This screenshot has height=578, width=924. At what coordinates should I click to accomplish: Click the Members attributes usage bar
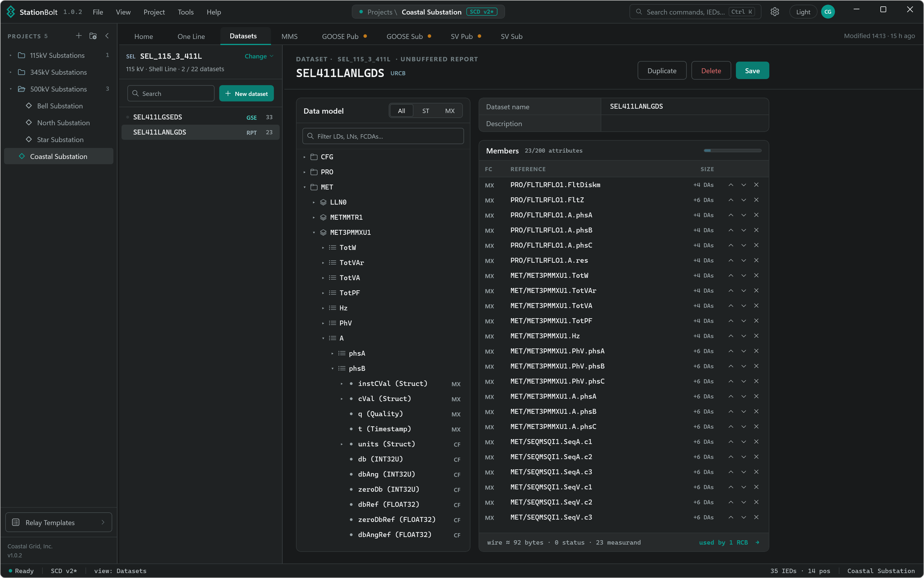(732, 151)
